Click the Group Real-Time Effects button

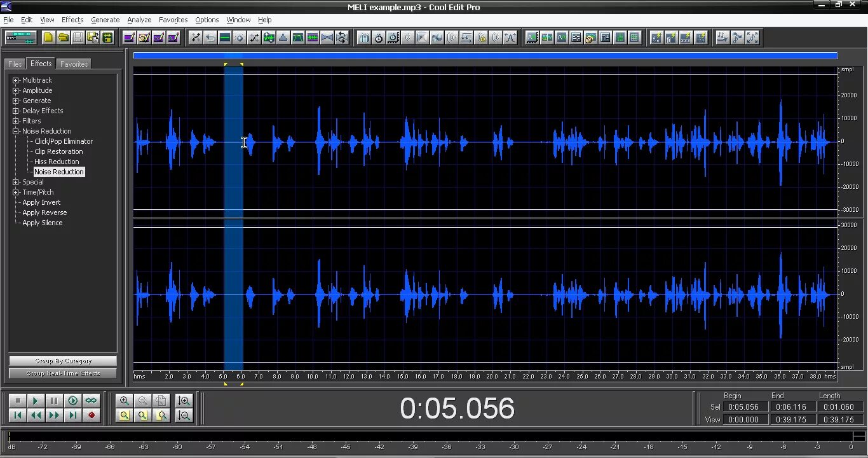[62, 373]
